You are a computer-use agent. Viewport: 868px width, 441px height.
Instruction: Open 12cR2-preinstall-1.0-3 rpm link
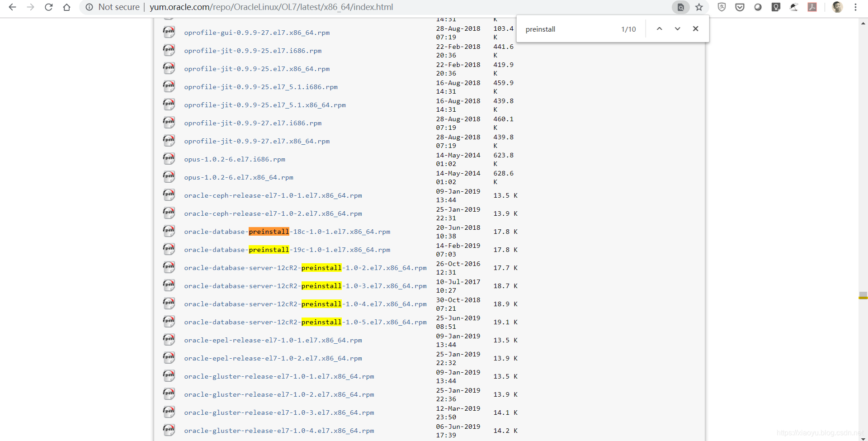pos(305,286)
